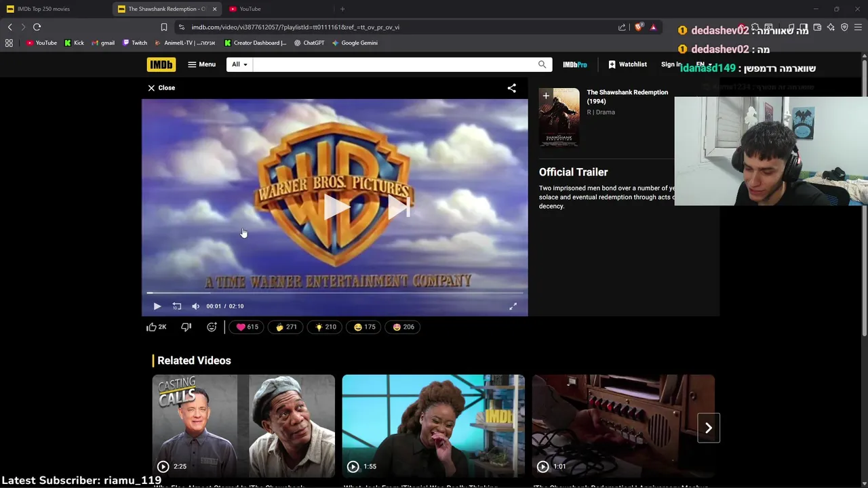Open the browser main menu hamburger
Image resolution: width=868 pixels, height=488 pixels.
click(x=858, y=27)
